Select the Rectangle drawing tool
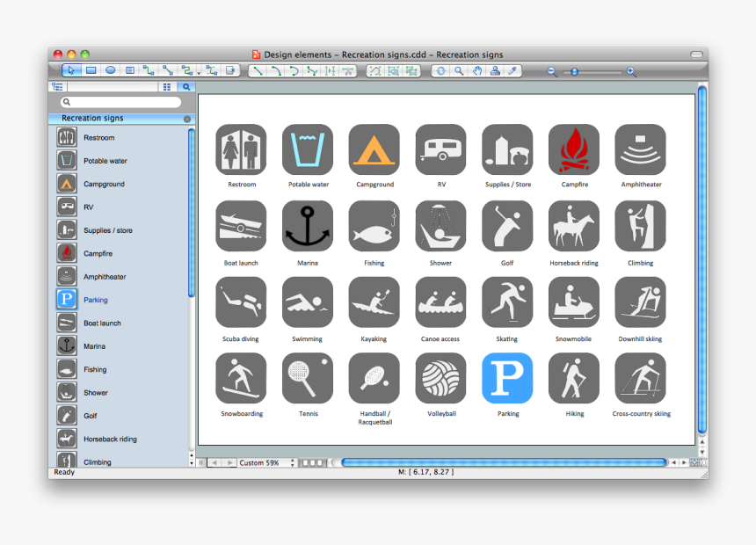The height and width of the screenshot is (545, 756). [x=91, y=71]
